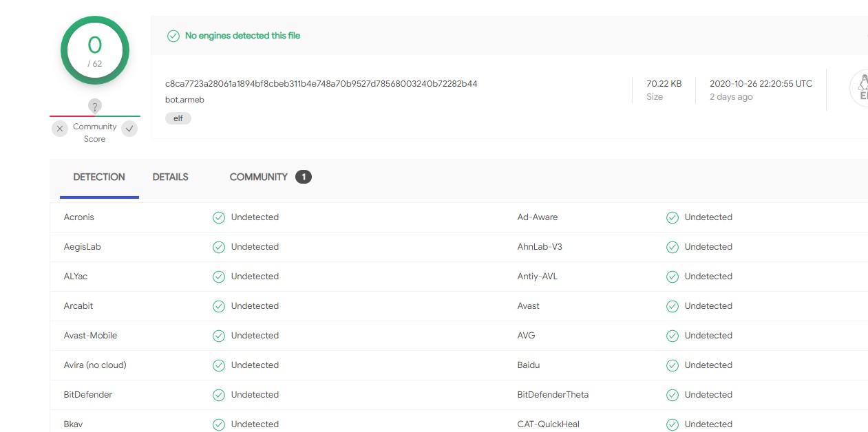Open the DETECTION tab
Image resolution: width=868 pixels, height=432 pixels.
99,177
